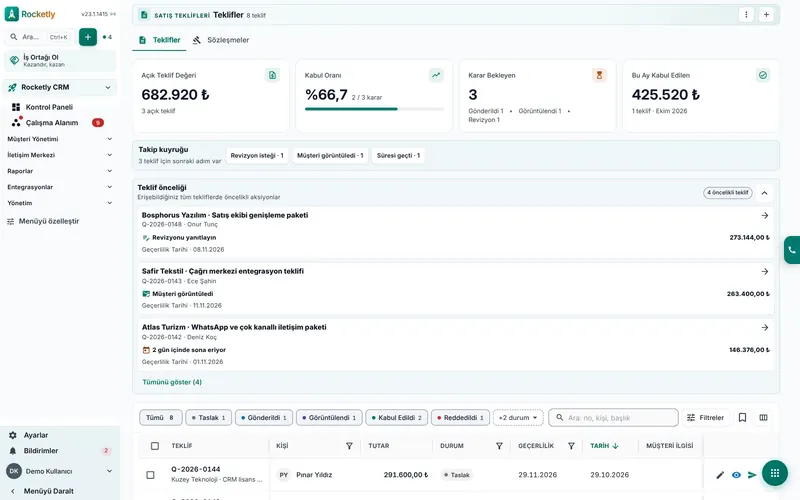Click the Revizyon isteği - 1 chip
Viewport: 800px width, 500px height.
click(x=257, y=156)
